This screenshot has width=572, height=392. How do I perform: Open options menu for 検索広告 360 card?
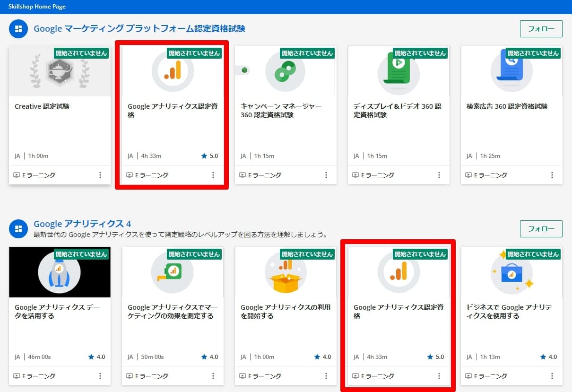[x=552, y=175]
